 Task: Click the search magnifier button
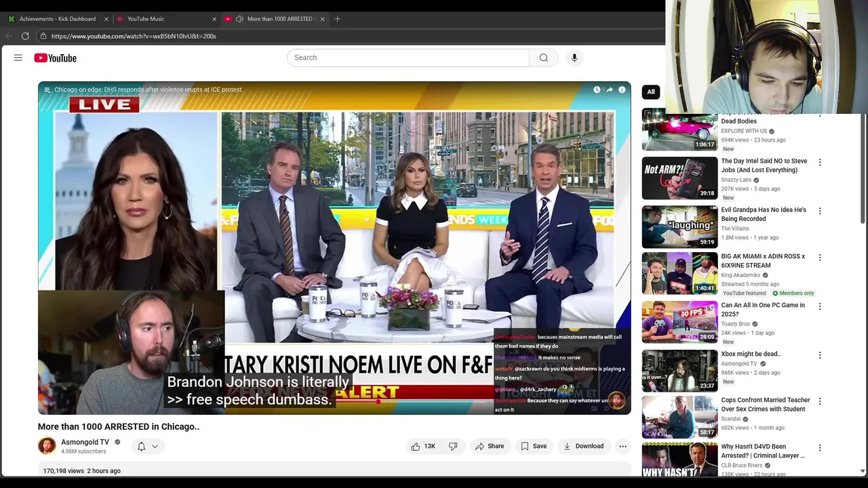543,58
